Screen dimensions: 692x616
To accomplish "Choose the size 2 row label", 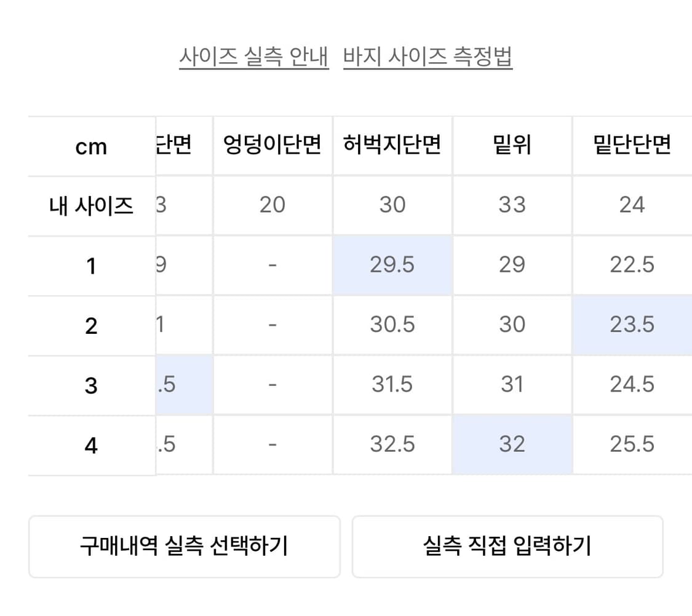I will click(x=91, y=325).
